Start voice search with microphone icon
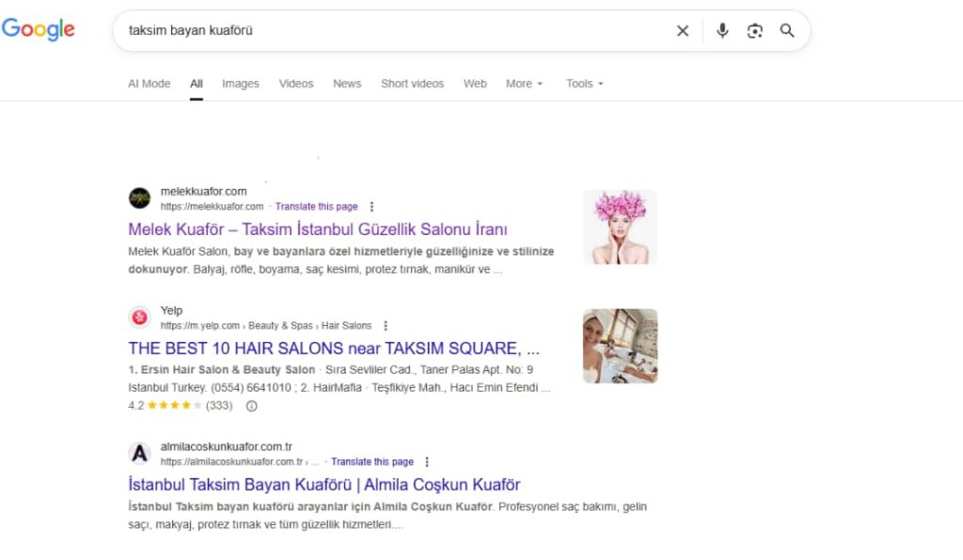 pos(722,31)
